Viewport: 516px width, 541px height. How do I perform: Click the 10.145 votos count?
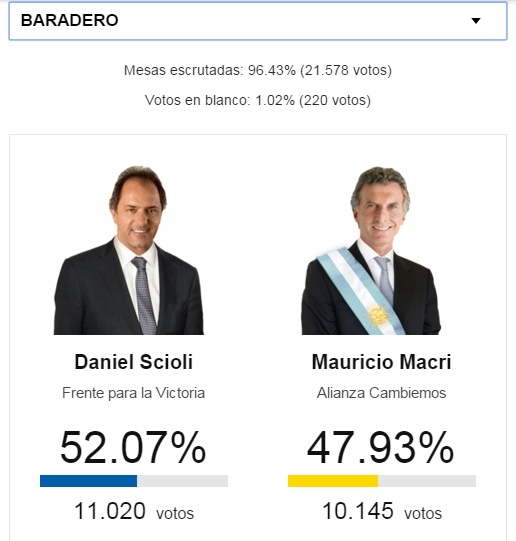click(x=382, y=511)
